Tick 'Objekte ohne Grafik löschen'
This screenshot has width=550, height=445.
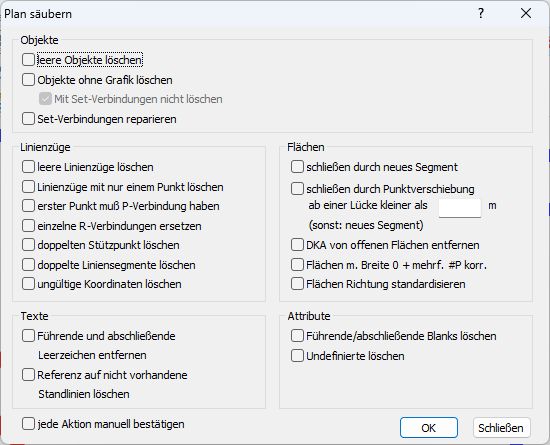click(x=28, y=80)
